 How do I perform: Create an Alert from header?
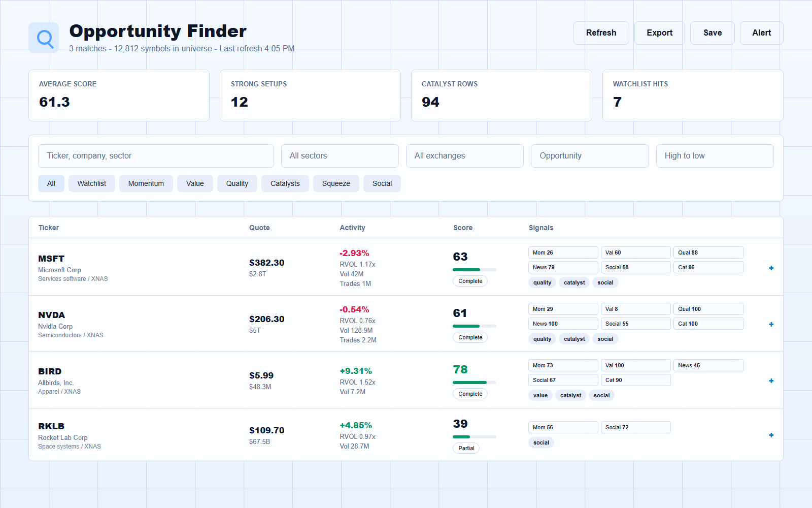(x=761, y=33)
